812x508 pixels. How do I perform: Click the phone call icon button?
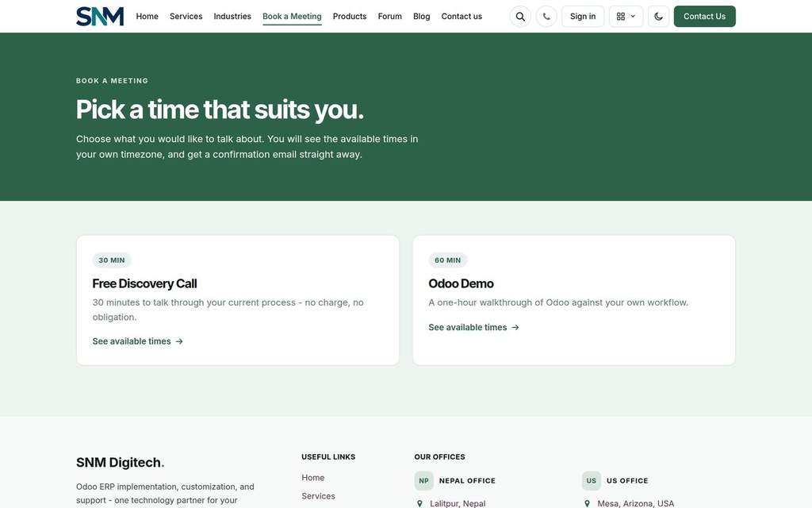[546, 17]
